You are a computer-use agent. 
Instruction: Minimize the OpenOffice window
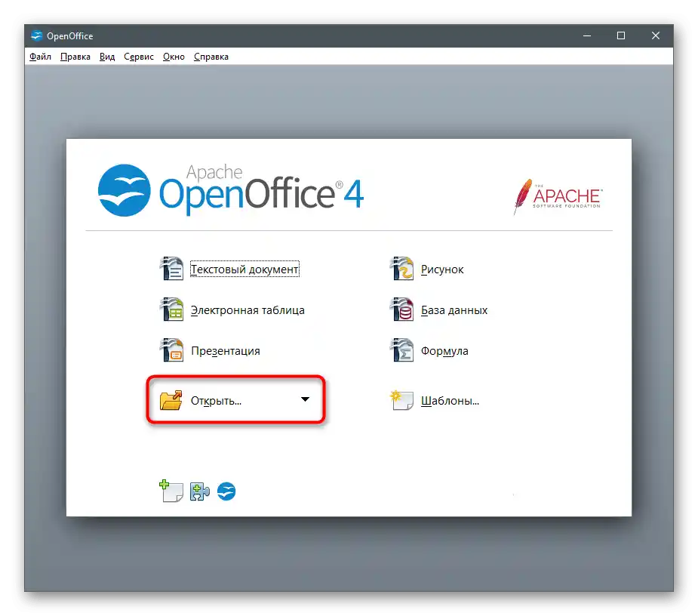point(587,35)
